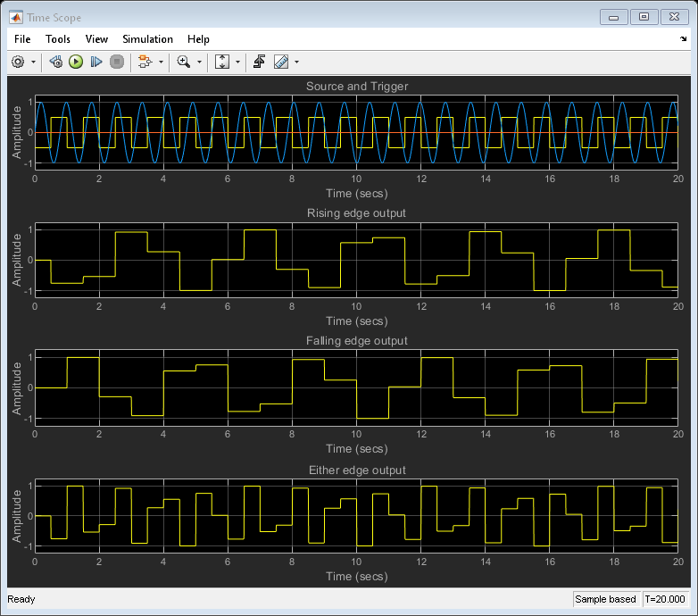The height and width of the screenshot is (616, 698).
Task: Click the 'Rising edge output' plot title
Action: click(356, 213)
